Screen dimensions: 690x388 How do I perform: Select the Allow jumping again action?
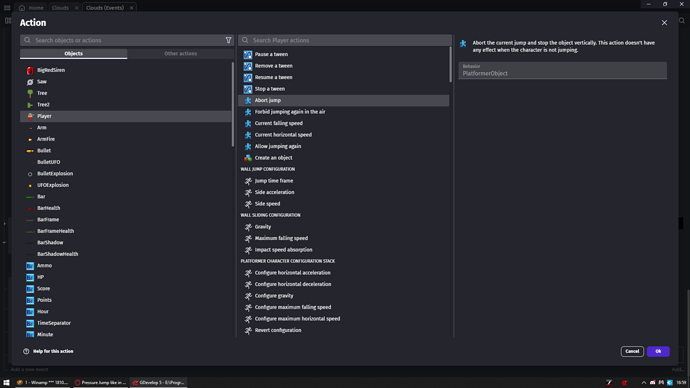[343, 146]
